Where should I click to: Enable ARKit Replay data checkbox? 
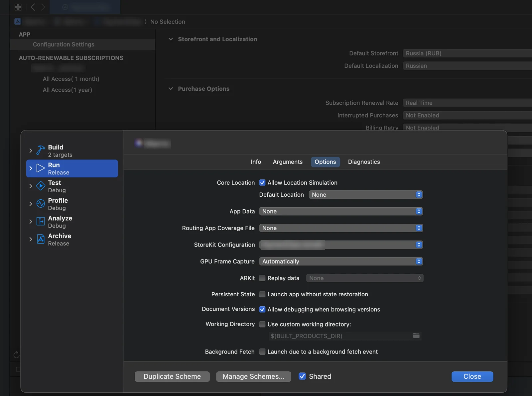pos(262,278)
